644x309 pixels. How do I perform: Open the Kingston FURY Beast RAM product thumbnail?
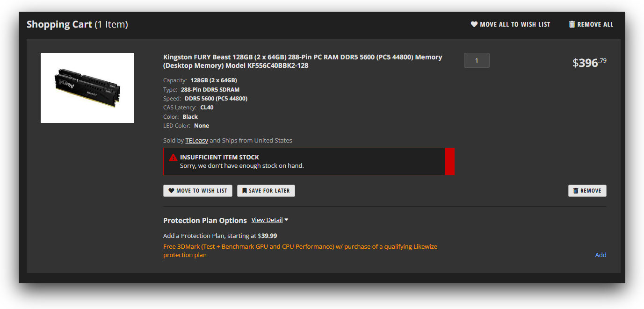tap(87, 88)
